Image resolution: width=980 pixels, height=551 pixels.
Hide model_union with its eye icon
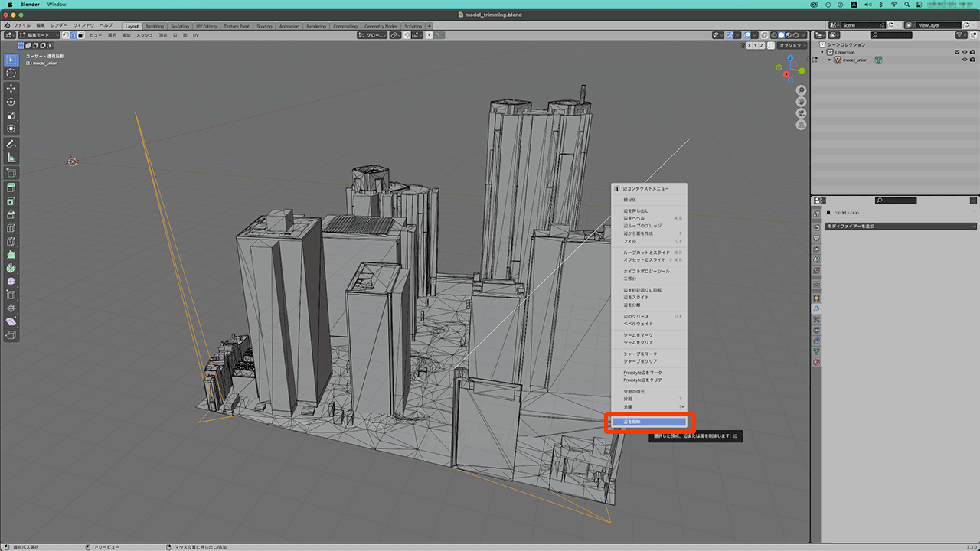click(965, 60)
